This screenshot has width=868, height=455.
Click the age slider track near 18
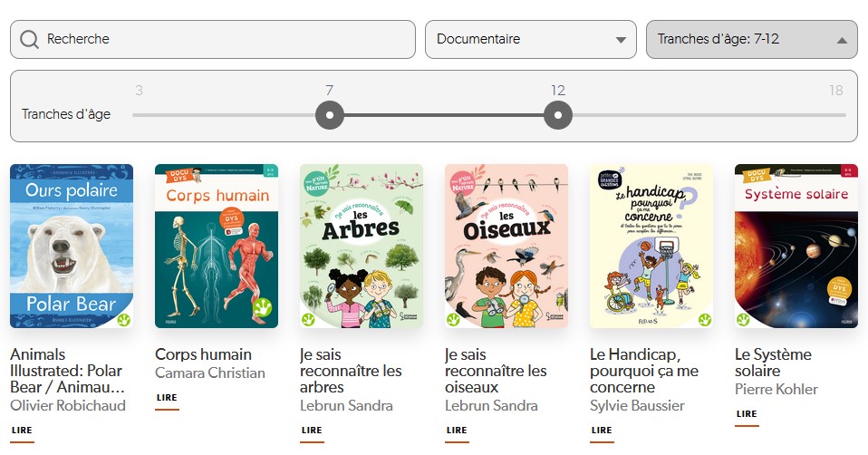click(836, 115)
